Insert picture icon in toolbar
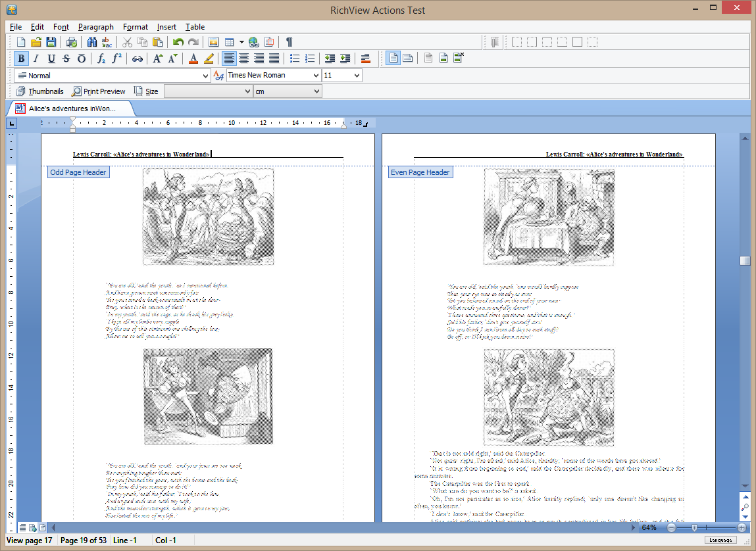 point(214,42)
